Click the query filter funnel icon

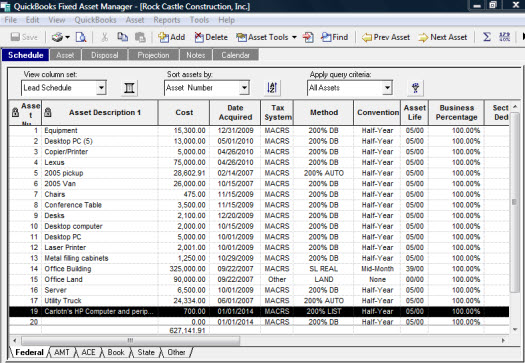pyautogui.click(x=416, y=88)
